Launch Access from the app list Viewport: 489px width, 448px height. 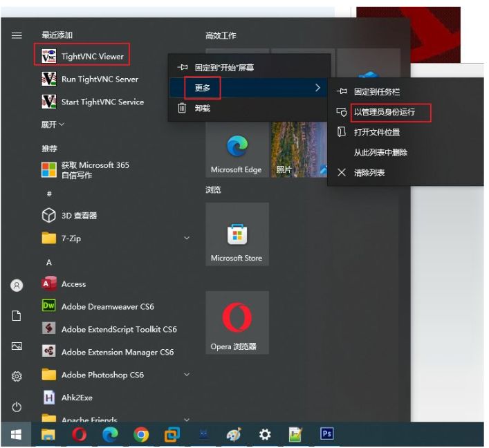coord(64,283)
